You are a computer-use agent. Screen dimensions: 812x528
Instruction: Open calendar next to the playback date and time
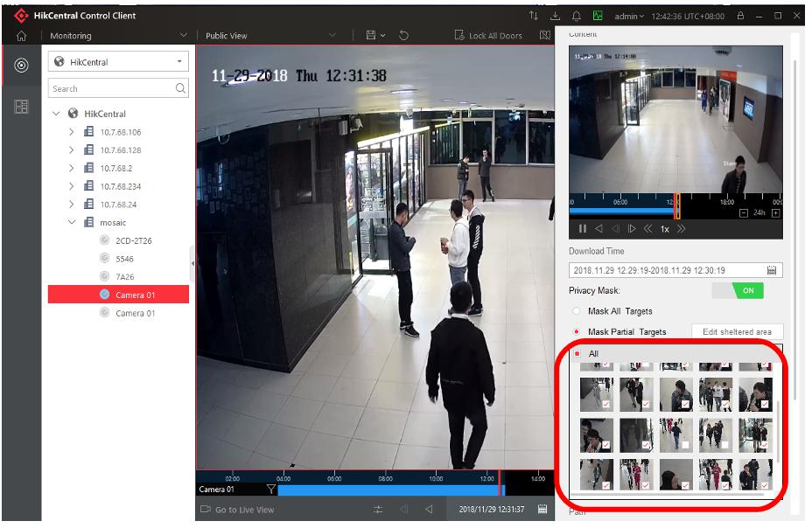click(542, 510)
